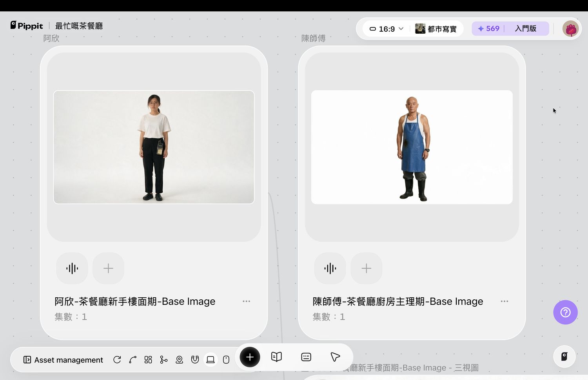Click the 入門版 plan button
This screenshot has height=380, width=588.
pyautogui.click(x=525, y=29)
